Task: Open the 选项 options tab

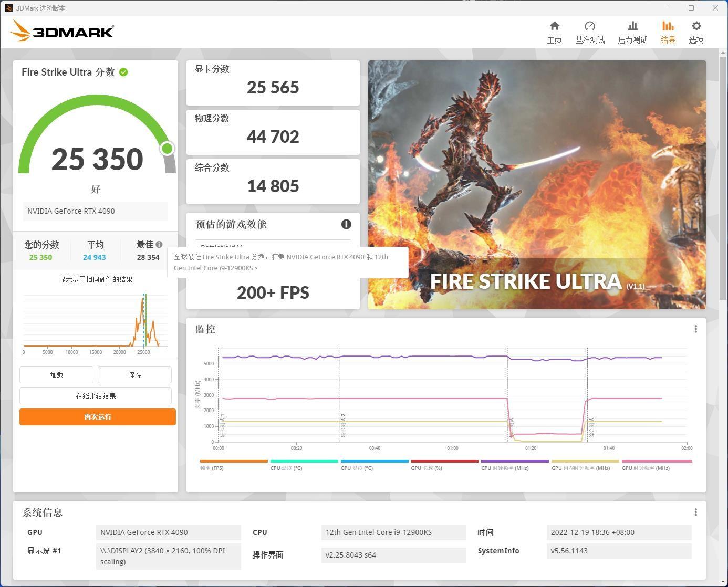Action: point(696,33)
